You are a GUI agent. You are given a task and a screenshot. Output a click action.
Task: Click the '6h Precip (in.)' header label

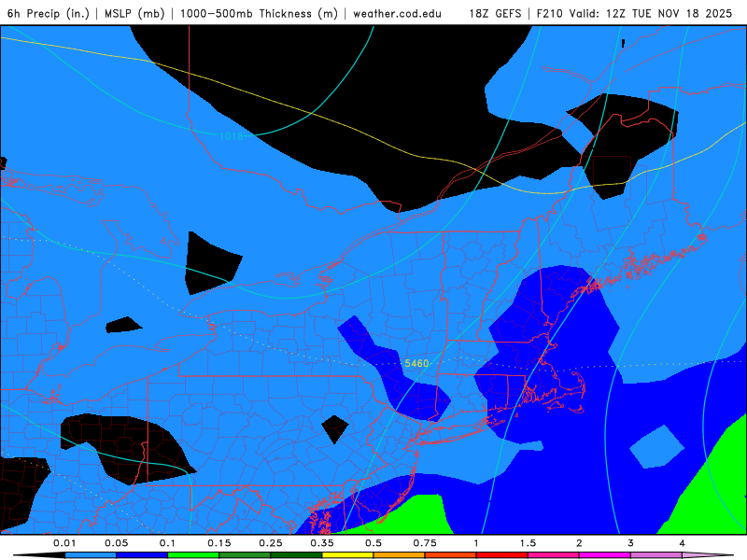click(49, 13)
